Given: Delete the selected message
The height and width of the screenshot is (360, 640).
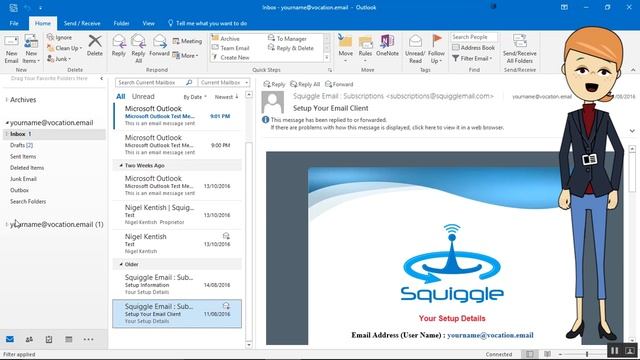Looking at the screenshot, I should (x=95, y=46).
